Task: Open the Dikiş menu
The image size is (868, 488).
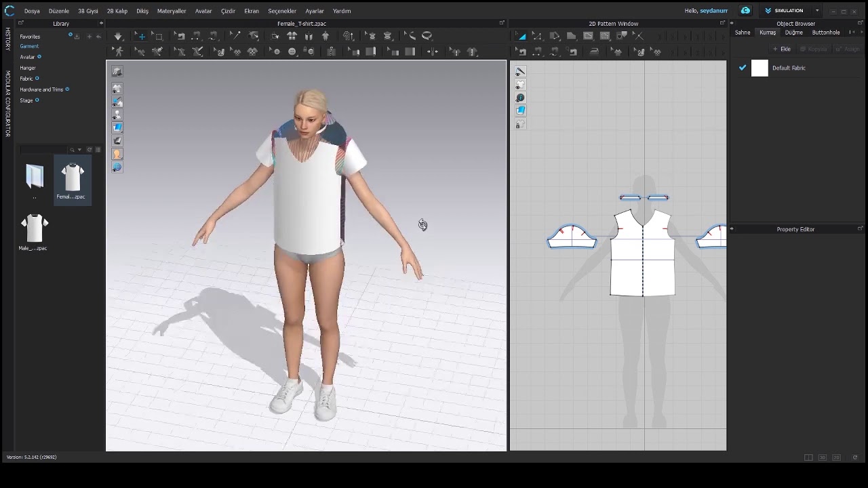Action: (142, 11)
